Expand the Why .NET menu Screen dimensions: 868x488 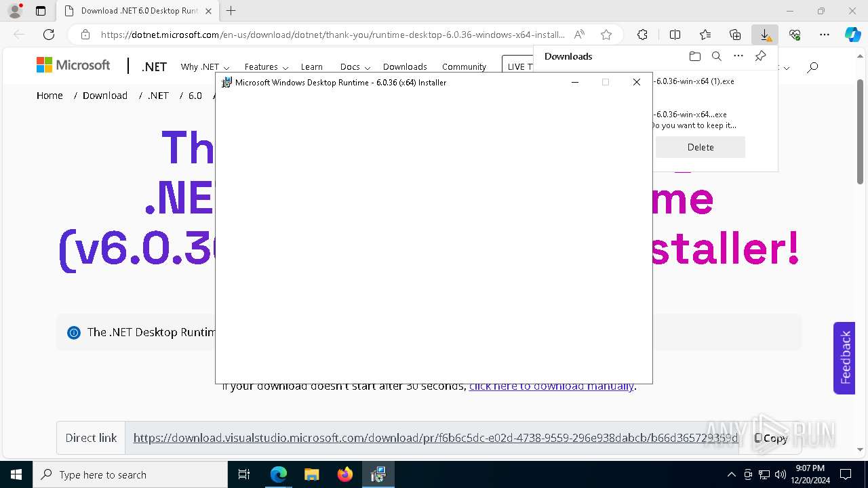point(205,66)
